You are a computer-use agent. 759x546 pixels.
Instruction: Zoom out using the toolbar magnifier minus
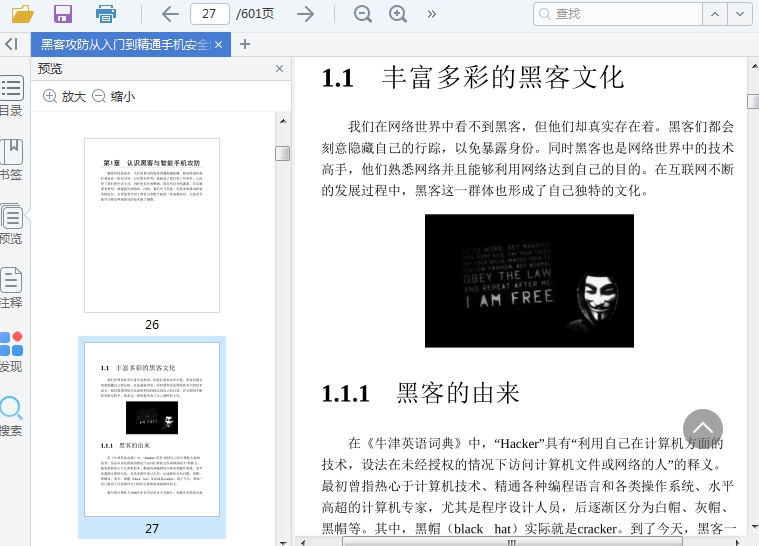363,14
